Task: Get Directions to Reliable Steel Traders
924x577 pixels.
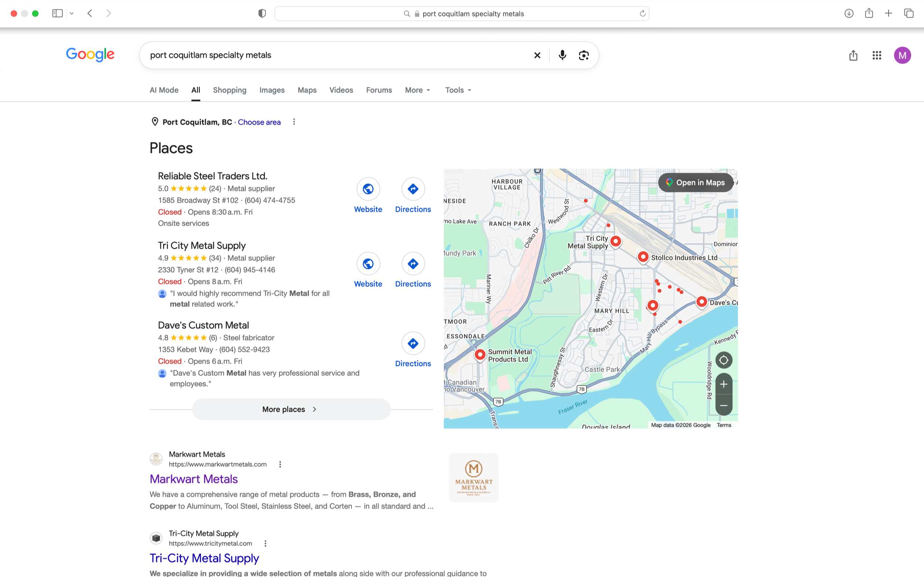Action: [x=413, y=196]
